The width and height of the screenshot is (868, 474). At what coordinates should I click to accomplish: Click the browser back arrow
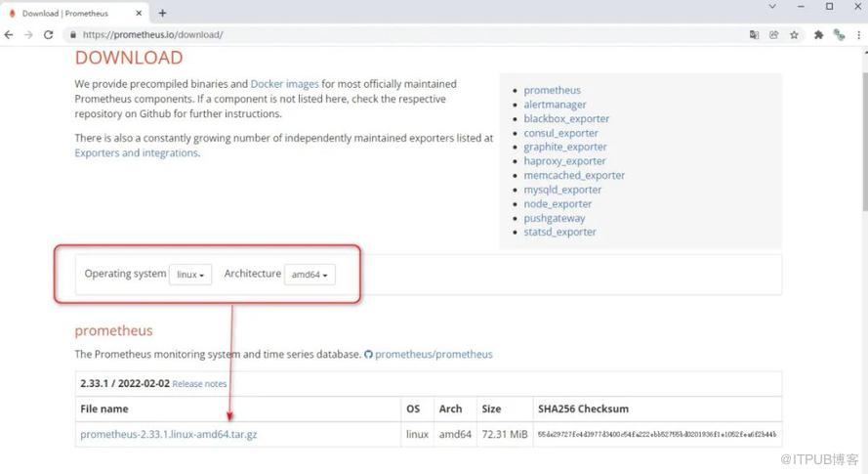pyautogui.click(x=9, y=34)
